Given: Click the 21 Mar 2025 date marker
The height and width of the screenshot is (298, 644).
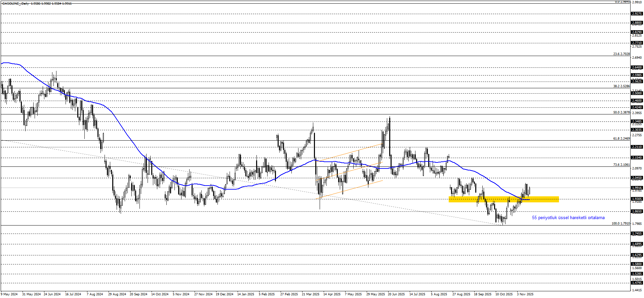Looking at the screenshot, I should pyautogui.click(x=310, y=294).
